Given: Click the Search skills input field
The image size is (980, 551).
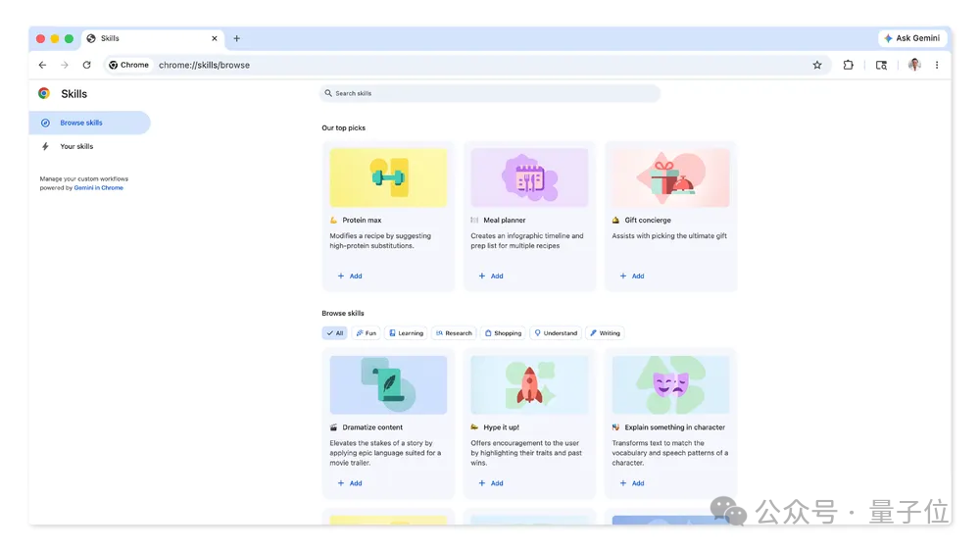Looking at the screenshot, I should click(490, 93).
